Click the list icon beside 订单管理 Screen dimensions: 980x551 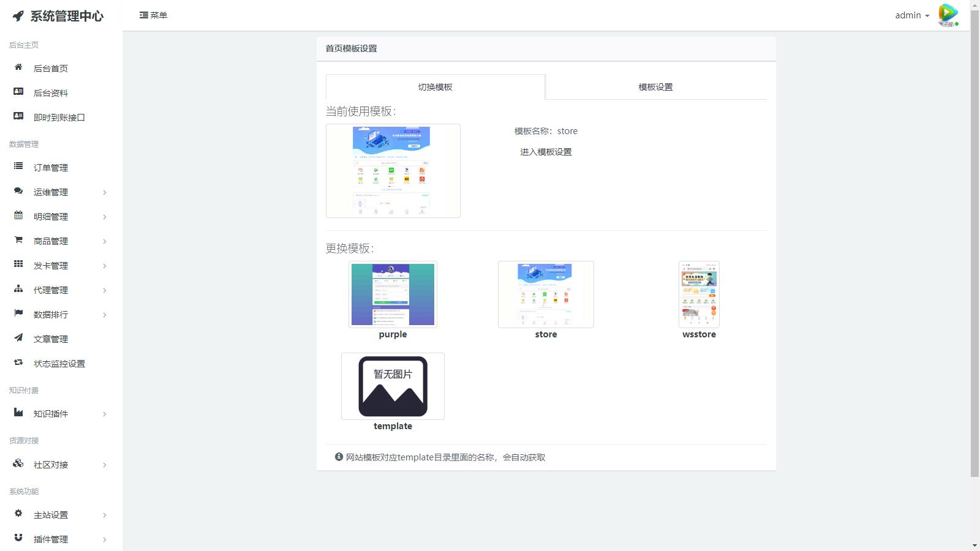coord(18,167)
